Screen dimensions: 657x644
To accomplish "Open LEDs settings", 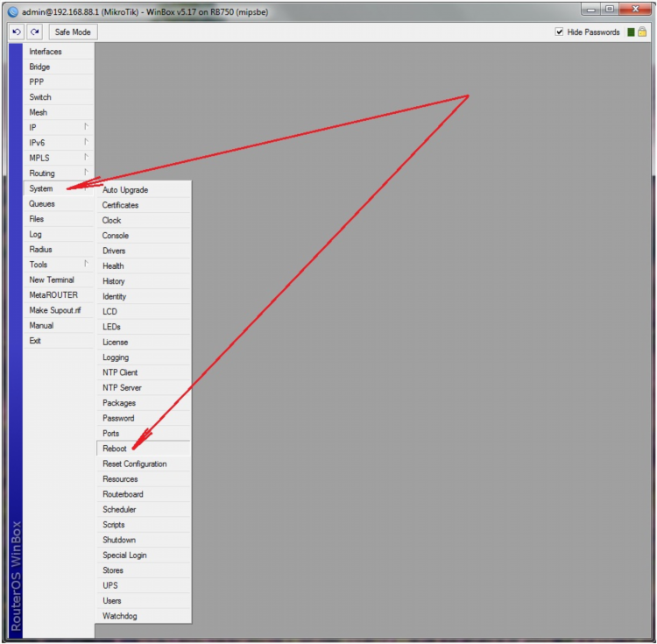I will coord(144,327).
